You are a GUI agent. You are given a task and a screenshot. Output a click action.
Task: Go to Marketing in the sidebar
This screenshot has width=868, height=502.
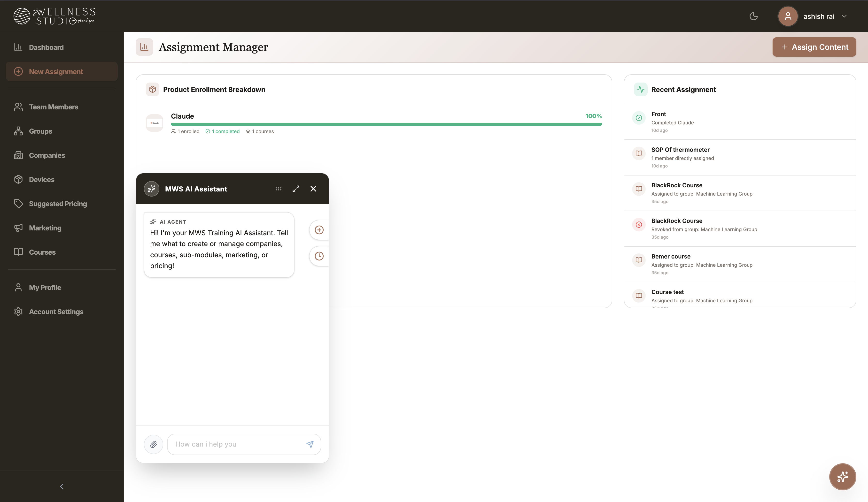[62, 228]
